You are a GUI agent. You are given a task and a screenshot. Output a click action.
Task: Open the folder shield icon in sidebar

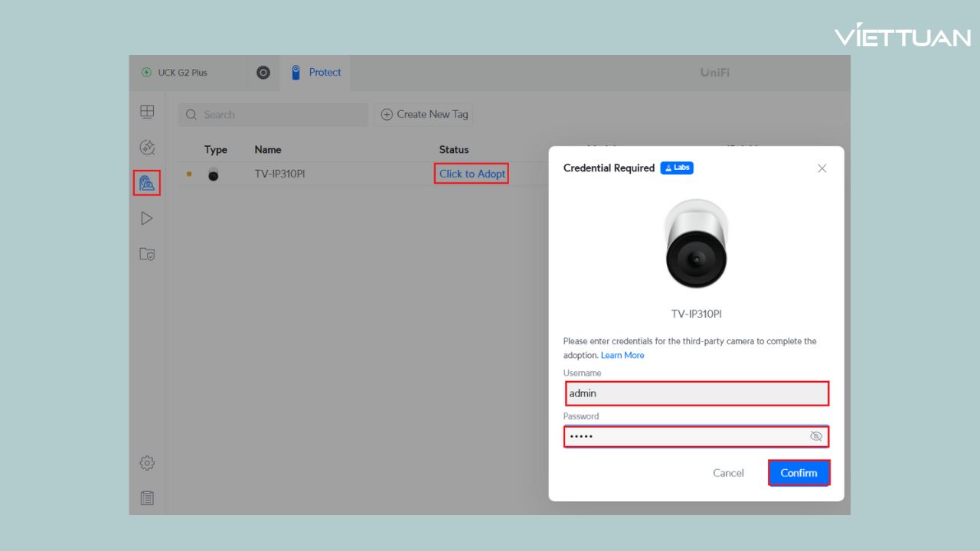(147, 253)
